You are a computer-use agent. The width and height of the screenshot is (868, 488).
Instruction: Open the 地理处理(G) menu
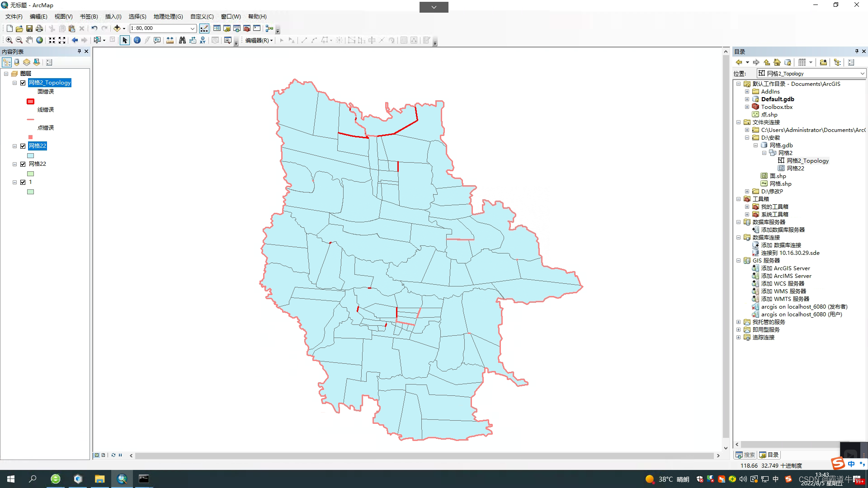tap(168, 17)
